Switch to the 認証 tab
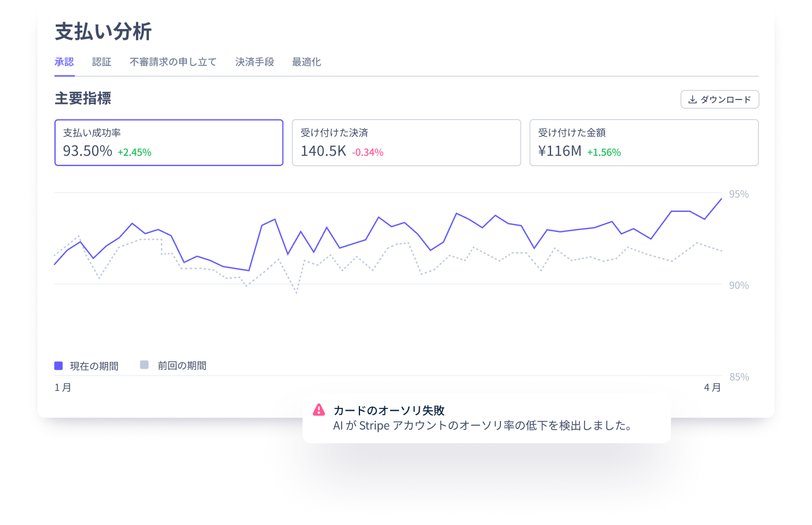This screenshot has height=525, width=812. (x=102, y=62)
